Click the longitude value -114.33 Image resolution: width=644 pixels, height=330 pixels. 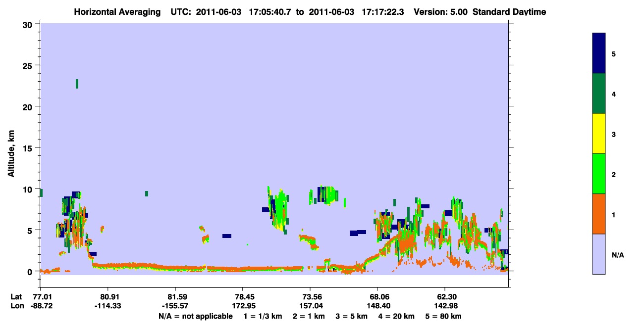pyautogui.click(x=107, y=306)
